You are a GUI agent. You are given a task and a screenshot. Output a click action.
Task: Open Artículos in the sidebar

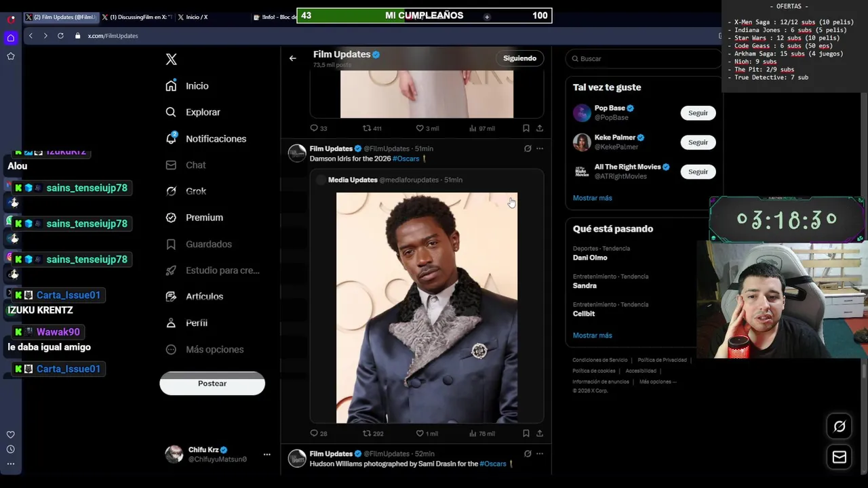click(x=195, y=297)
